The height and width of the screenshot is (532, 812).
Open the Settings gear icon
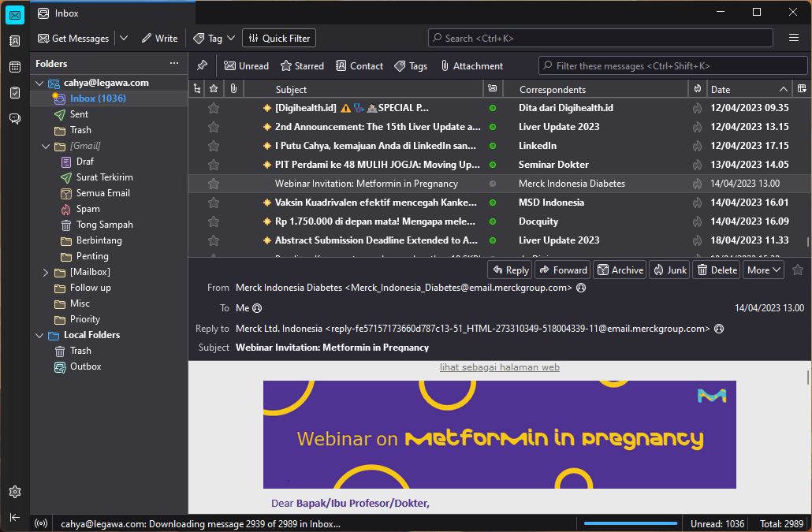click(15, 492)
